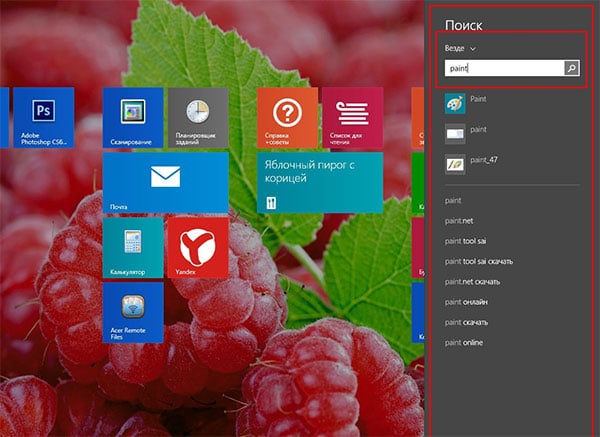Select the Paint app result label
Viewport: 600px width, 437px height.
pyautogui.click(x=478, y=99)
